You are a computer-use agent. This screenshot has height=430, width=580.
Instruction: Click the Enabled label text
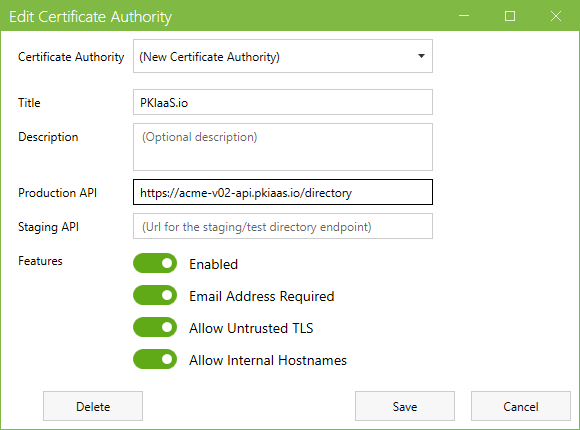tap(213, 264)
